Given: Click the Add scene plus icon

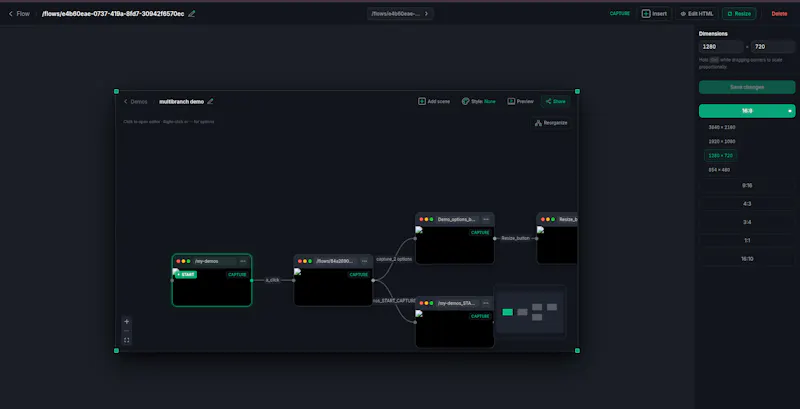Looking at the screenshot, I should [421, 101].
